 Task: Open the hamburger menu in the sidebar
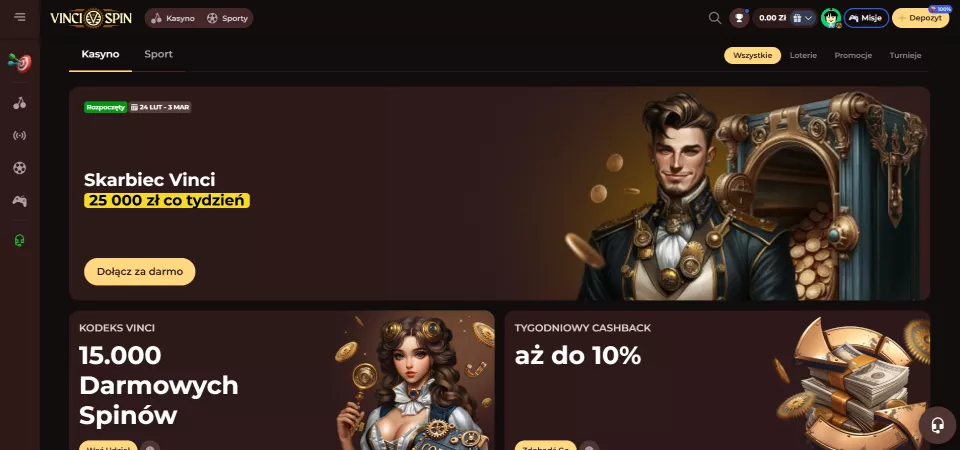click(x=20, y=17)
